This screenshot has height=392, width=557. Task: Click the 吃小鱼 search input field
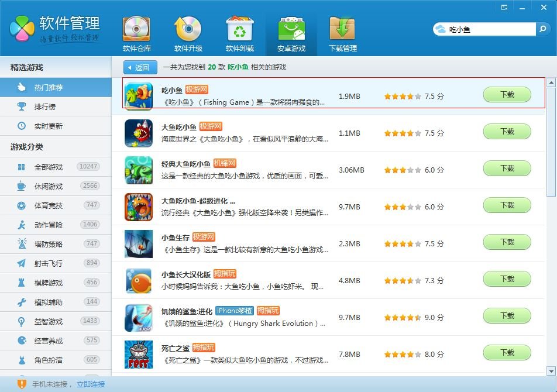(x=491, y=29)
